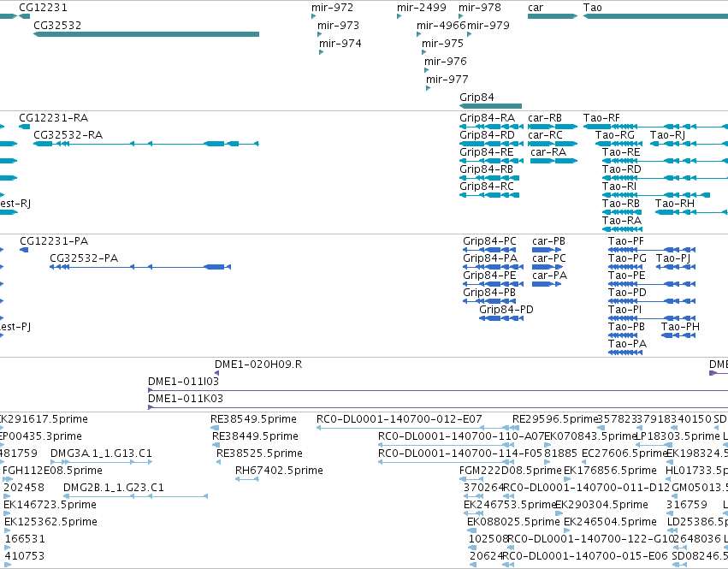The height and width of the screenshot is (569, 728).
Task: Select the car-PA protein glyph
Action: click(547, 284)
